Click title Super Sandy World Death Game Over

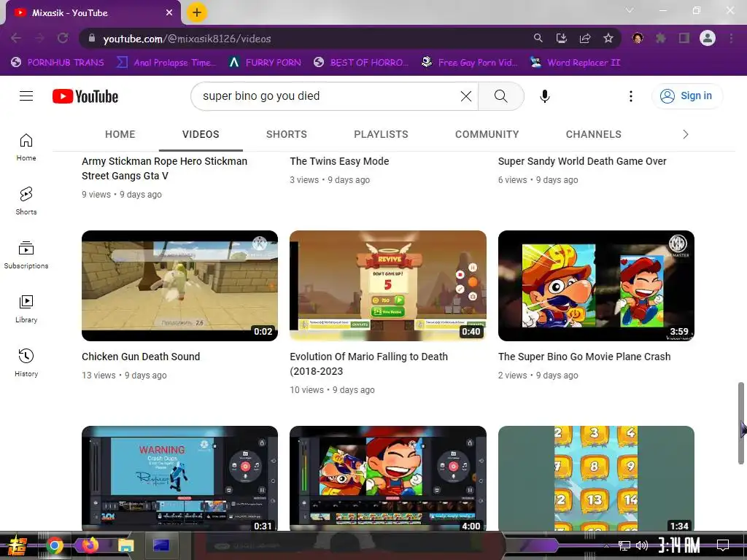[582, 161]
